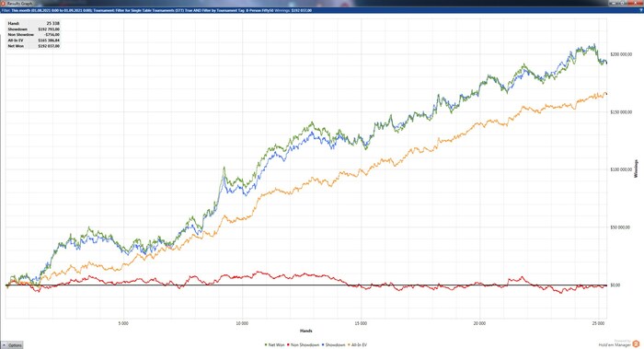Click the 20 000 hands axis label

(x=479, y=323)
